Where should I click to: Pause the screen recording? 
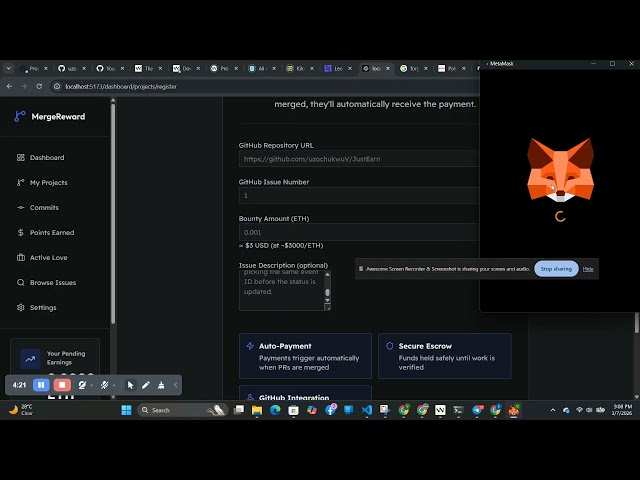click(x=41, y=385)
